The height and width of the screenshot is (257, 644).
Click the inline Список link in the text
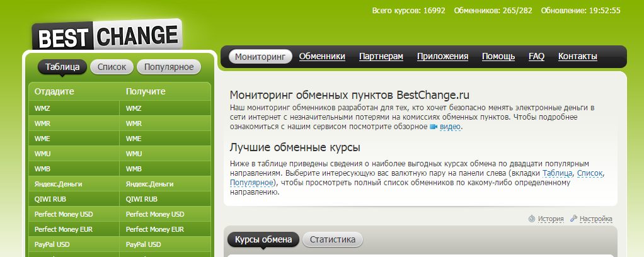590,173
